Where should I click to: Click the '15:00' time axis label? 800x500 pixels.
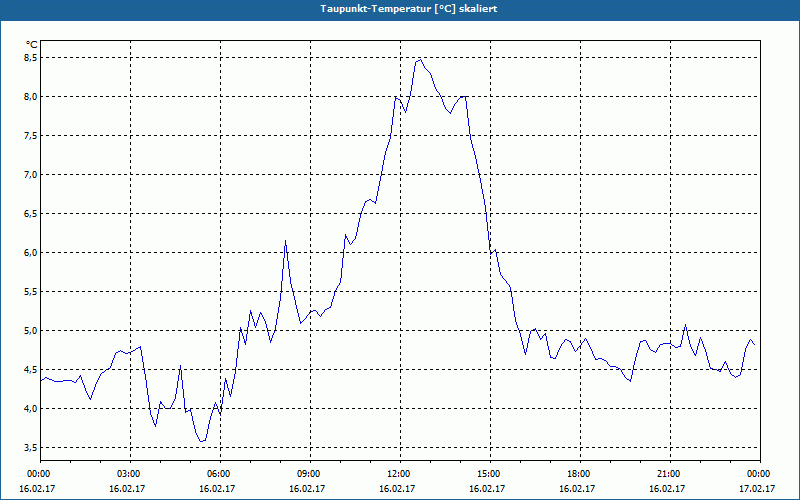(490, 474)
